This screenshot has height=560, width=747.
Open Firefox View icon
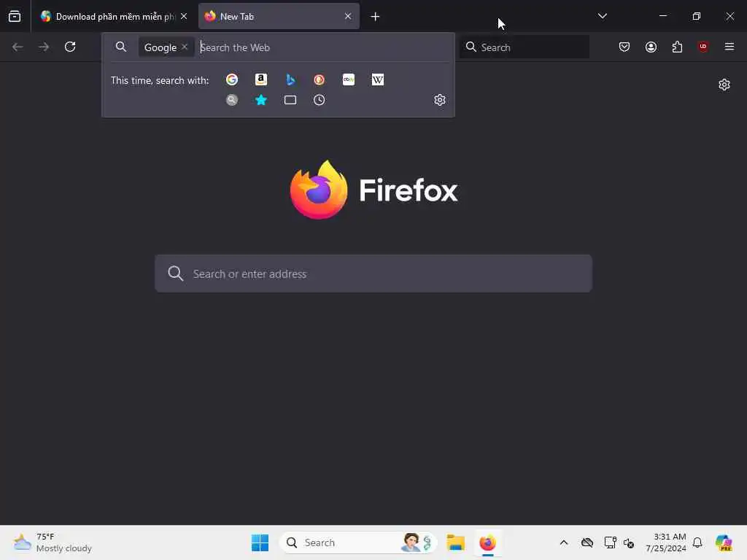15,16
